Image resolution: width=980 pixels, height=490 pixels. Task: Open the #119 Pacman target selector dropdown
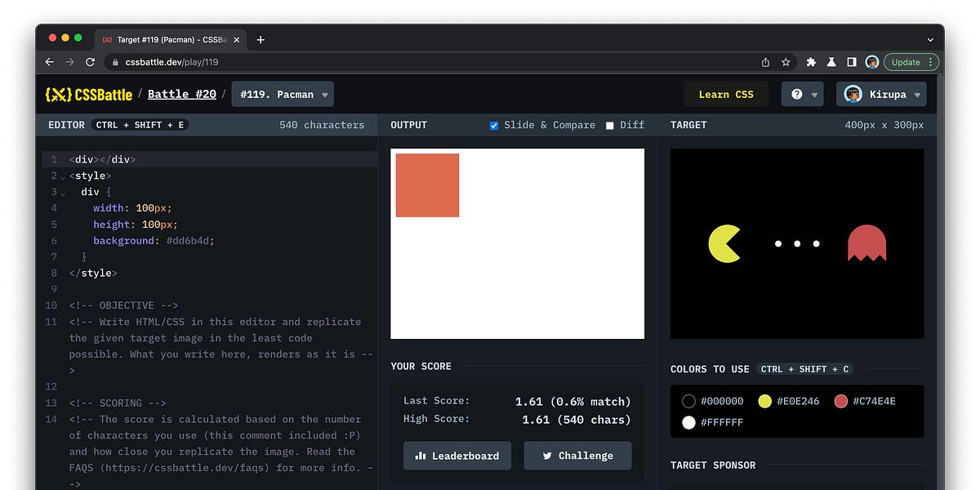(x=283, y=94)
